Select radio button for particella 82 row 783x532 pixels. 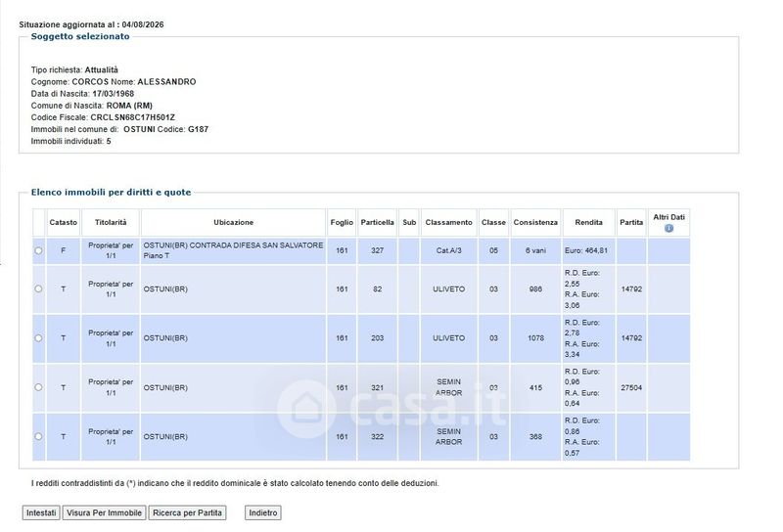(38, 288)
